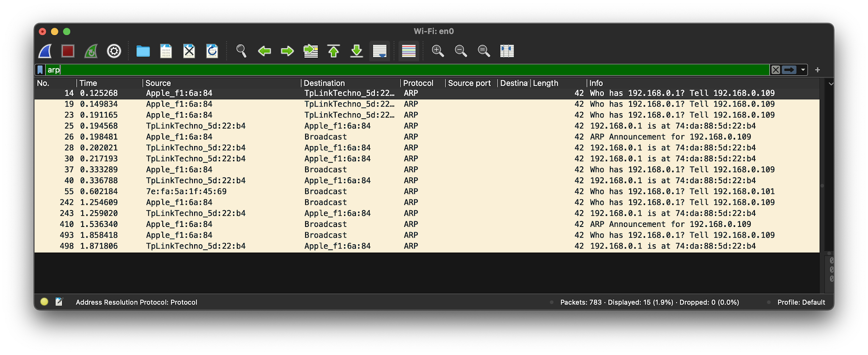Open capture options via the gear icon
This screenshot has height=355, width=868.
pos(114,51)
